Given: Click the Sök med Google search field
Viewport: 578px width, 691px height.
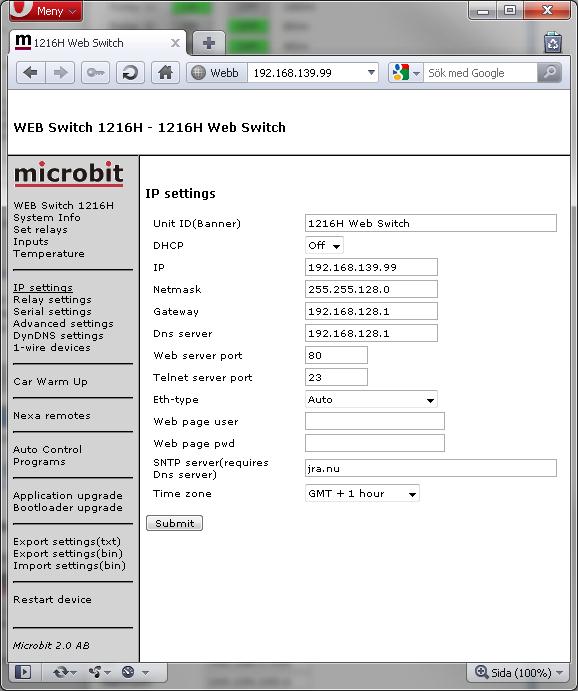Looking at the screenshot, I should coord(480,73).
